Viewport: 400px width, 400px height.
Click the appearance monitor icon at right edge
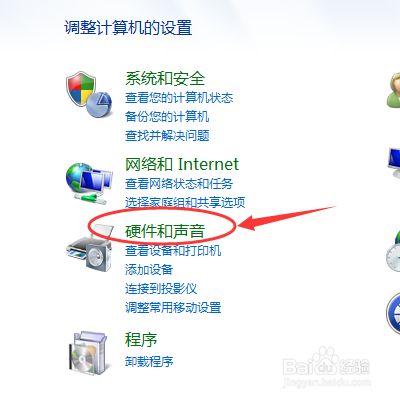[394, 163]
